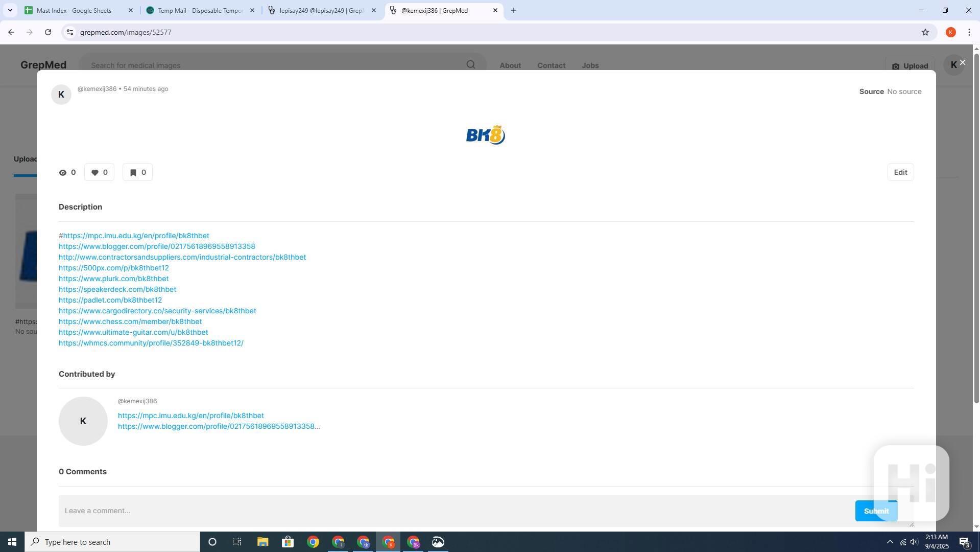Open contributor's mpc.imu.edu.kg bio link
Image resolution: width=980 pixels, height=552 pixels.
pyautogui.click(x=191, y=416)
